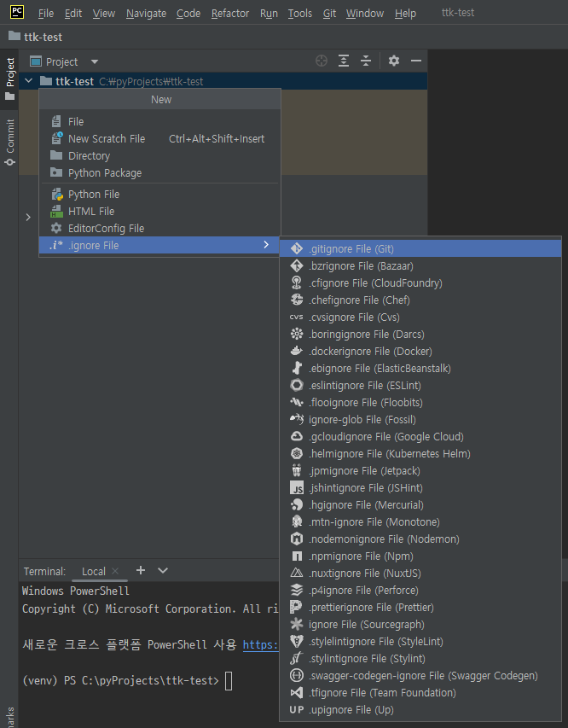Toggle the Project tool window tab
The image size is (568, 728).
point(9,79)
